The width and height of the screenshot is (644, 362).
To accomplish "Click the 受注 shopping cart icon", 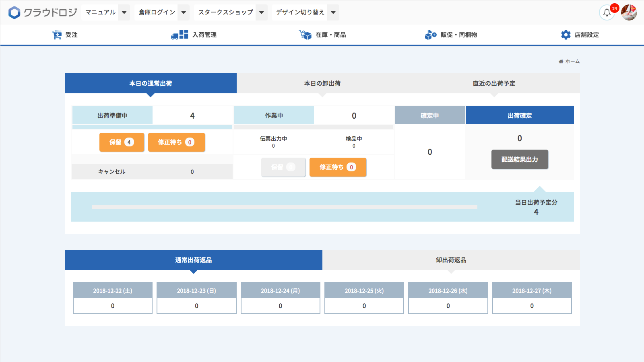I will click(57, 35).
